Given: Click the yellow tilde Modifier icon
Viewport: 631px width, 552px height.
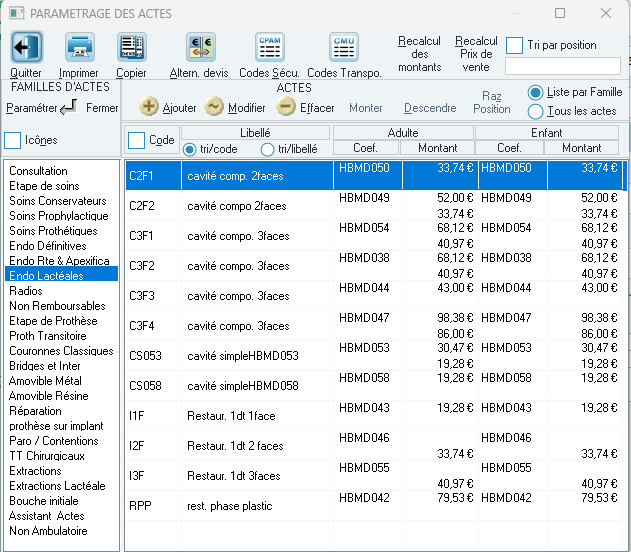Looking at the screenshot, I should coord(214,107).
